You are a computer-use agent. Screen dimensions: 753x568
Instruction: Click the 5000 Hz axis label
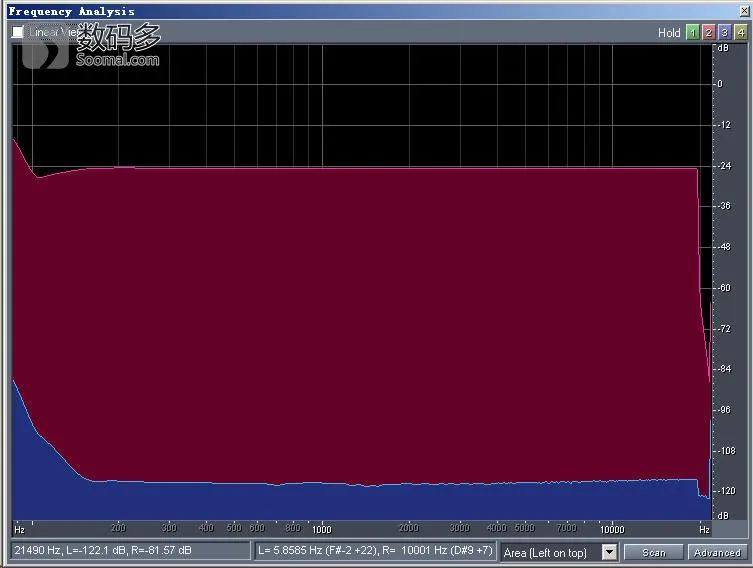524,528
